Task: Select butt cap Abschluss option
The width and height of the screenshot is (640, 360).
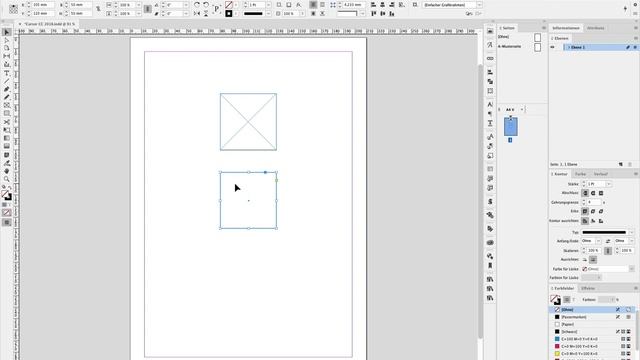Action: (585, 193)
